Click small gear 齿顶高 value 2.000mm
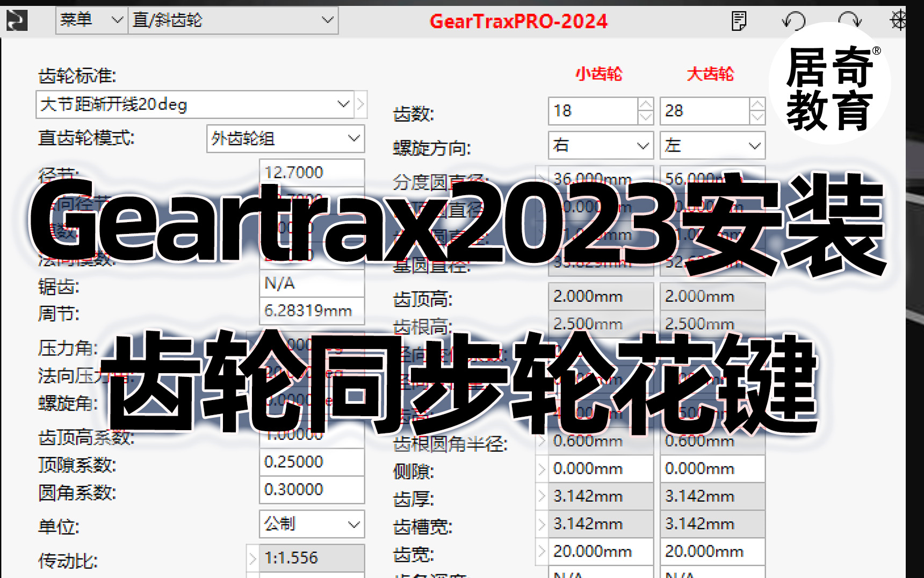 click(x=601, y=296)
